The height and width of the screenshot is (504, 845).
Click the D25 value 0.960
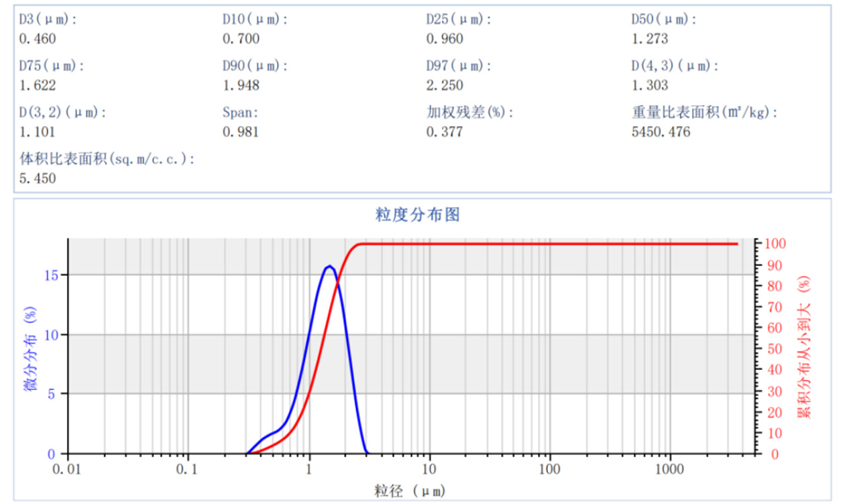click(445, 39)
